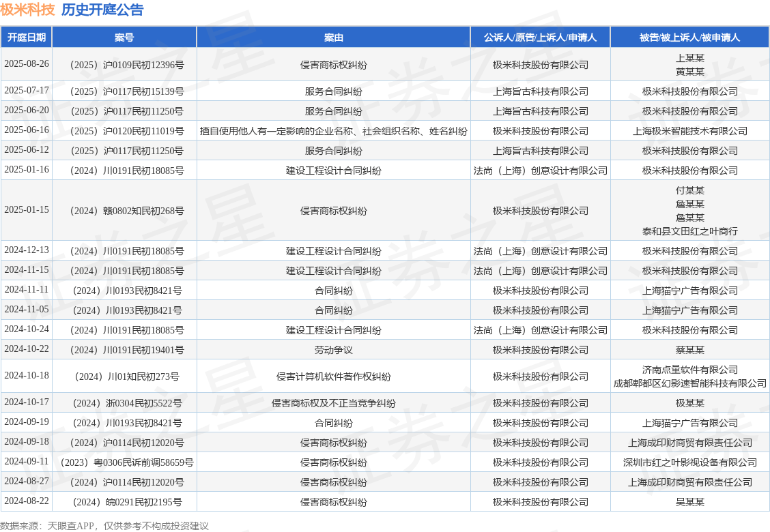Click the date cell 2025-07-17
The image size is (770, 532).
[27, 90]
